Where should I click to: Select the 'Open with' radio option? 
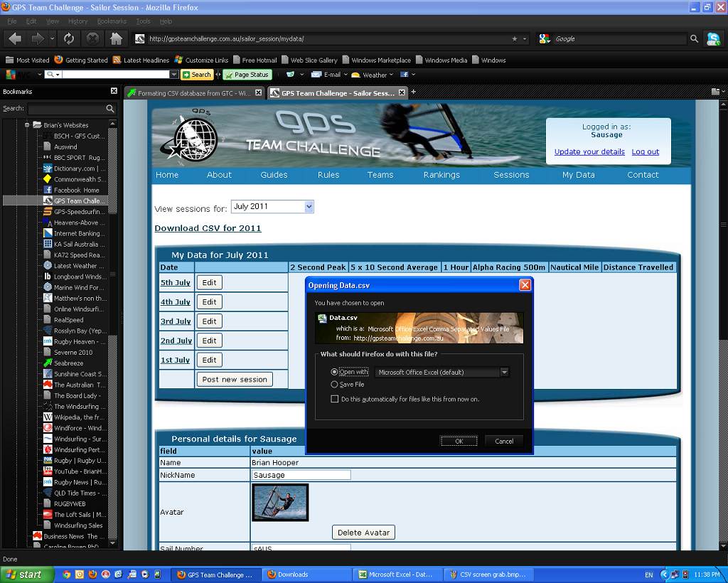(334, 372)
